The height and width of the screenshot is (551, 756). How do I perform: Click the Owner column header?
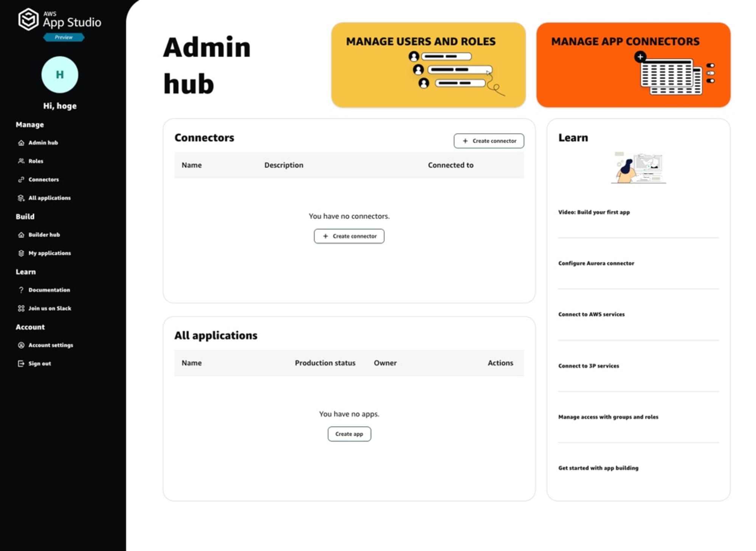click(385, 363)
